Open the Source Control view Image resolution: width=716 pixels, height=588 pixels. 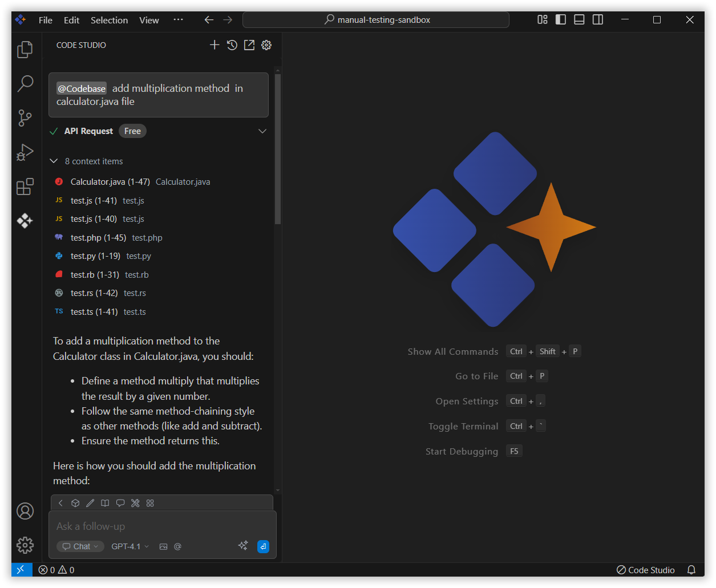coord(25,118)
